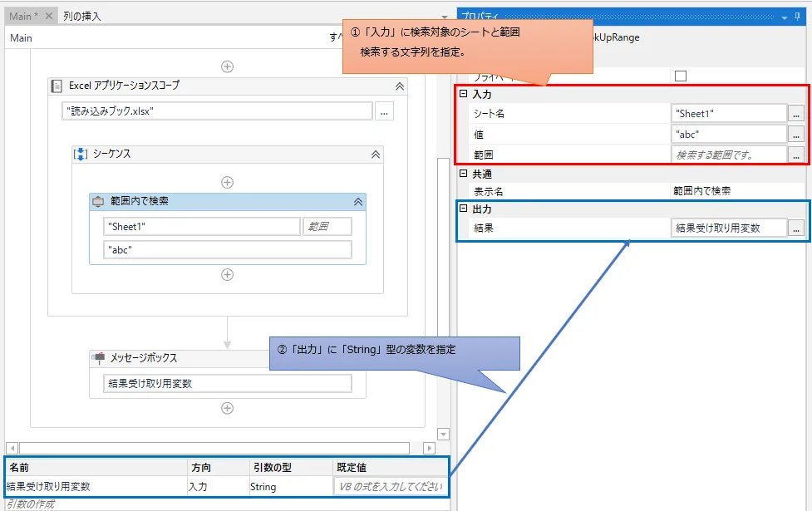
Task: Click the plus icon below メッセージボックス
Action: click(x=226, y=407)
